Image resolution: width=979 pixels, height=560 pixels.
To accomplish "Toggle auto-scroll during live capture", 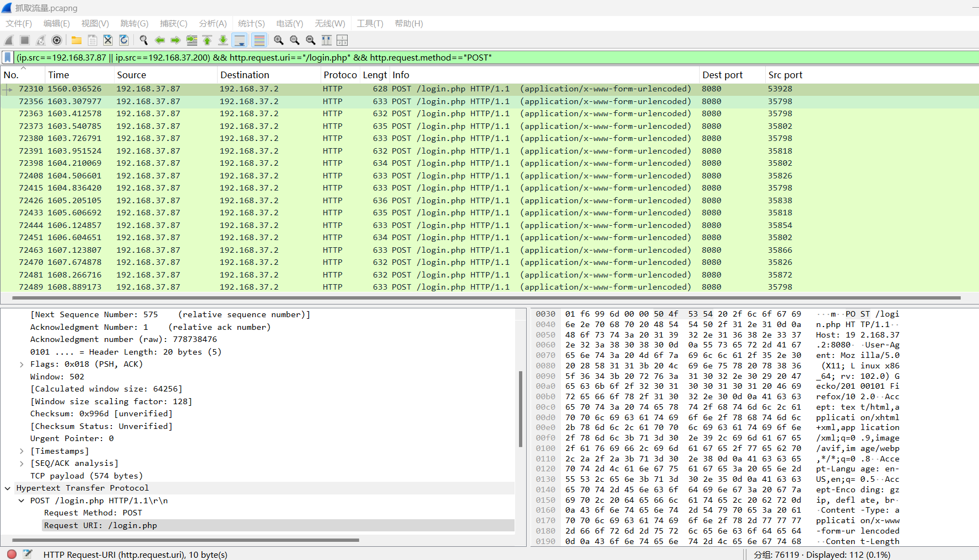I will click(x=240, y=40).
